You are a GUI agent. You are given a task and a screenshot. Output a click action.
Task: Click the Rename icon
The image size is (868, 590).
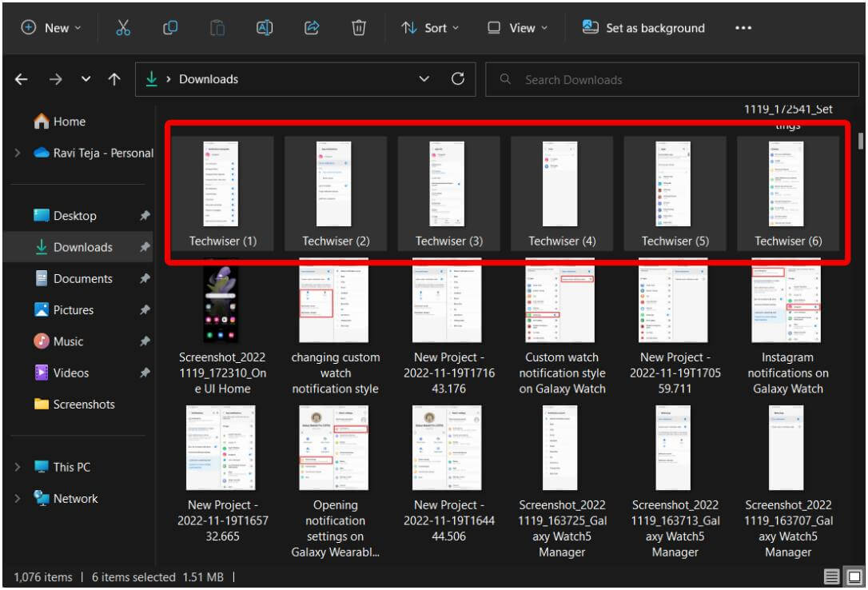pos(264,28)
